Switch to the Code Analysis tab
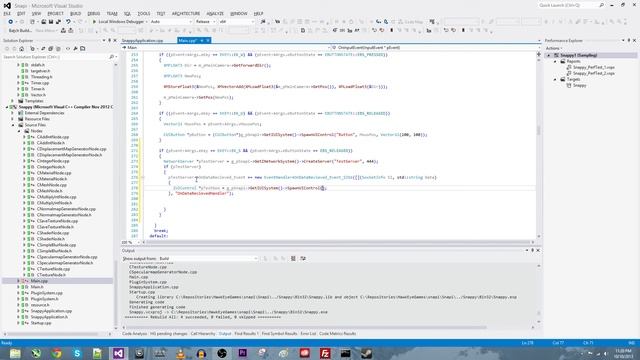Image resolution: width=640 pixels, height=360 pixels. [x=134, y=333]
